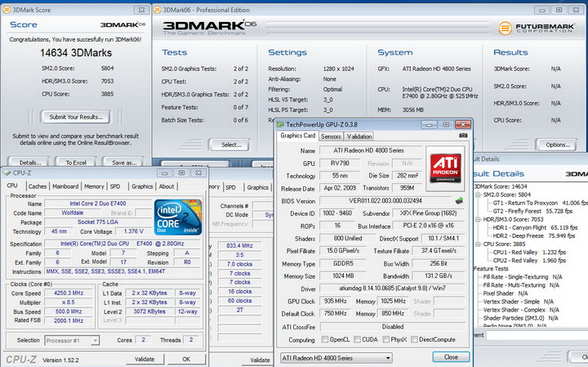Open the Caches tab in CPU-Z
The width and height of the screenshot is (588, 367).
coord(38,186)
